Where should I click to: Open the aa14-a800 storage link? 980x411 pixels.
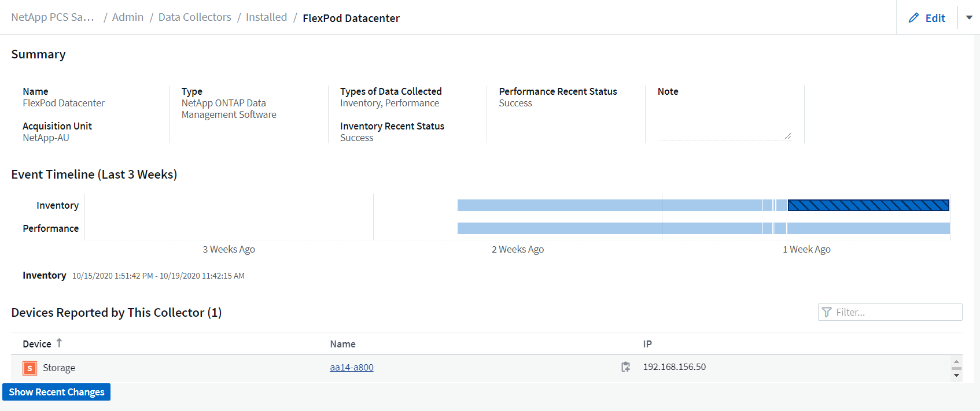click(x=351, y=367)
